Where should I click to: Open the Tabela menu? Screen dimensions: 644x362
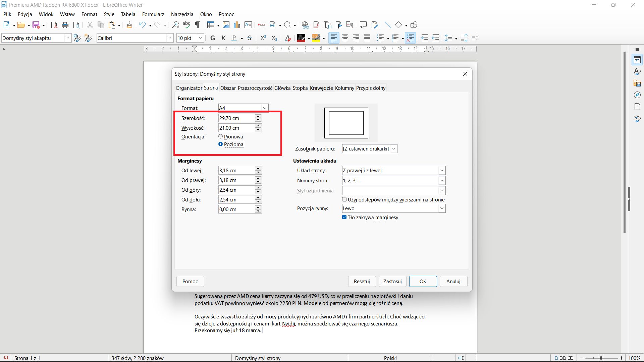point(128,14)
